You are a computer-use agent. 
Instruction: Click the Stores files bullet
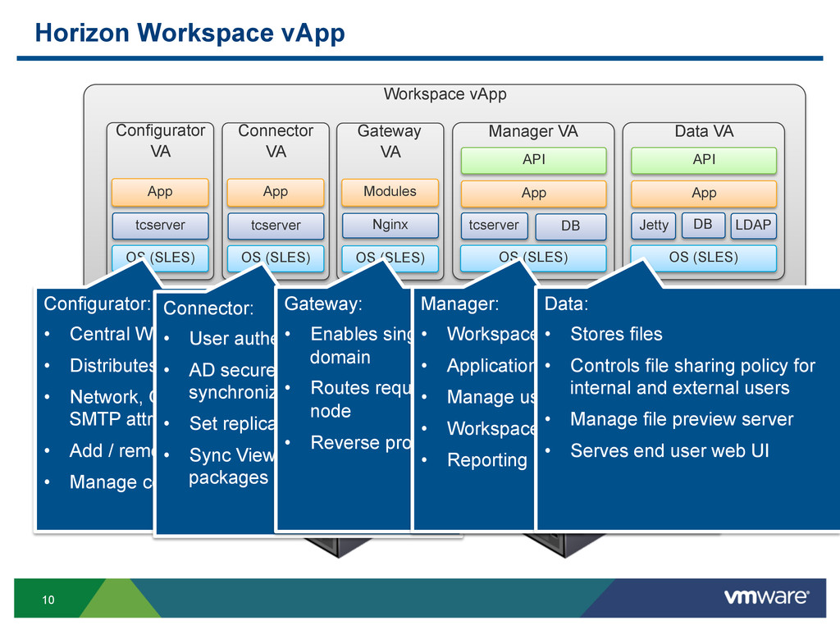click(616, 335)
